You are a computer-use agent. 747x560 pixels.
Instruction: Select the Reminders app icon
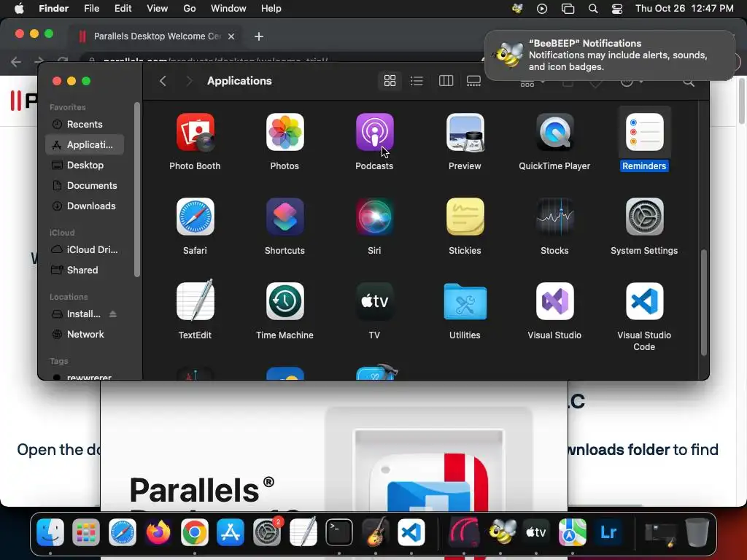644,132
